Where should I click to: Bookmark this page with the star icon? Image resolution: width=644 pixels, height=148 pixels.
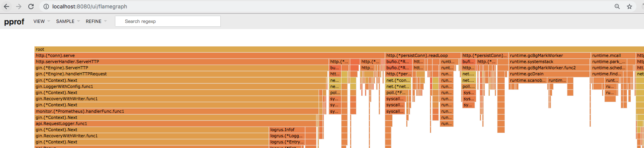tap(629, 7)
